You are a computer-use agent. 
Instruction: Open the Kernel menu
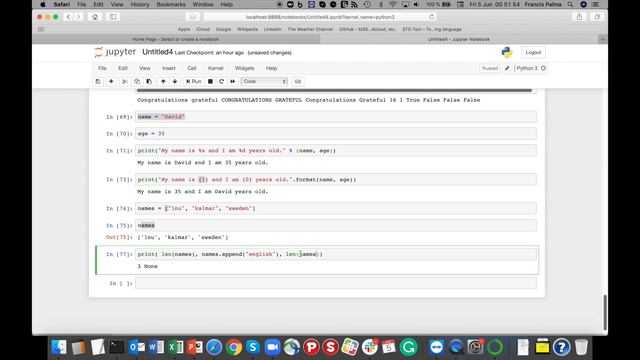(216, 68)
